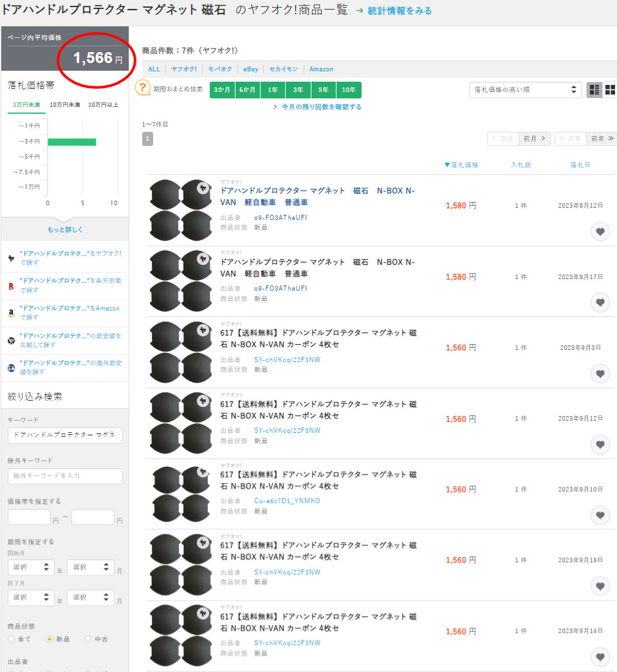This screenshot has width=617, height=672.
Task: Click the green price bar in chart
Action: point(71,141)
